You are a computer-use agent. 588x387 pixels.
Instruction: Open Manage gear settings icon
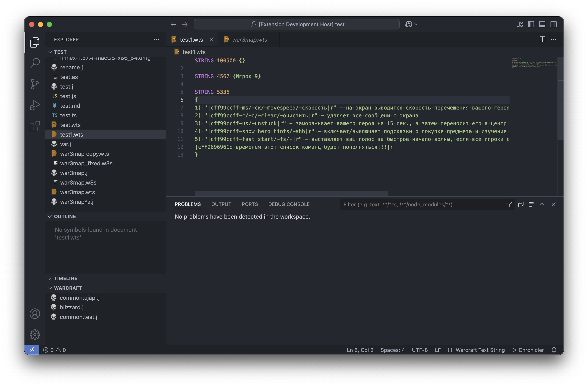(35, 334)
